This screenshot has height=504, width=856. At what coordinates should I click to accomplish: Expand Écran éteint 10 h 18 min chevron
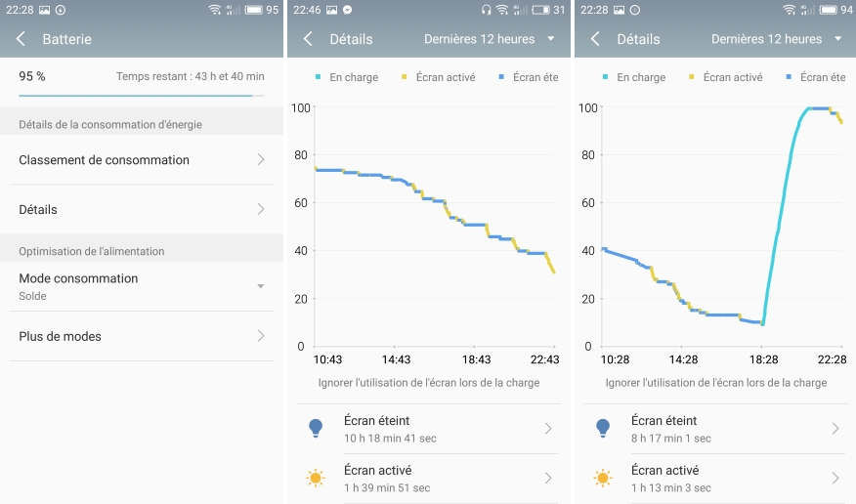click(x=548, y=429)
